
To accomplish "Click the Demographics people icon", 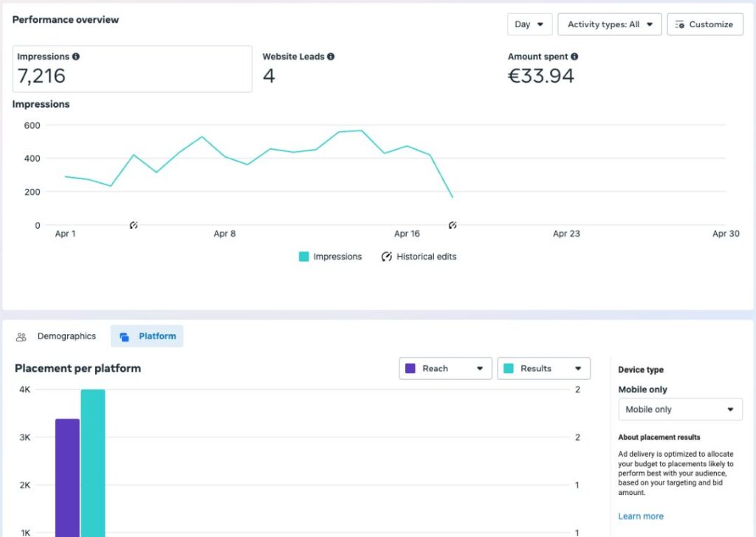I will pos(21,336).
